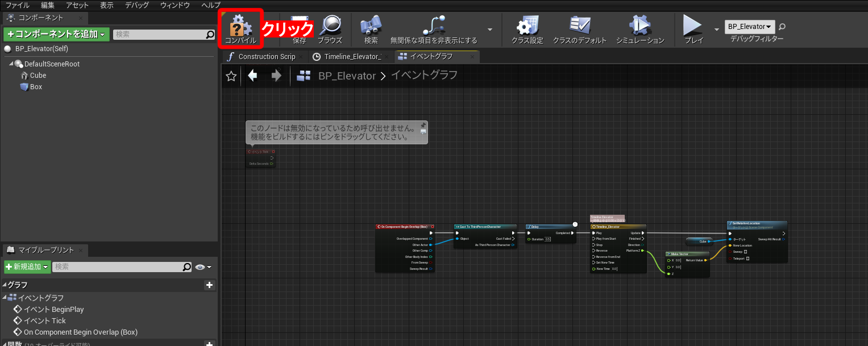Click the pin icon on the comment bubble
This screenshot has height=346, width=868.
423,125
